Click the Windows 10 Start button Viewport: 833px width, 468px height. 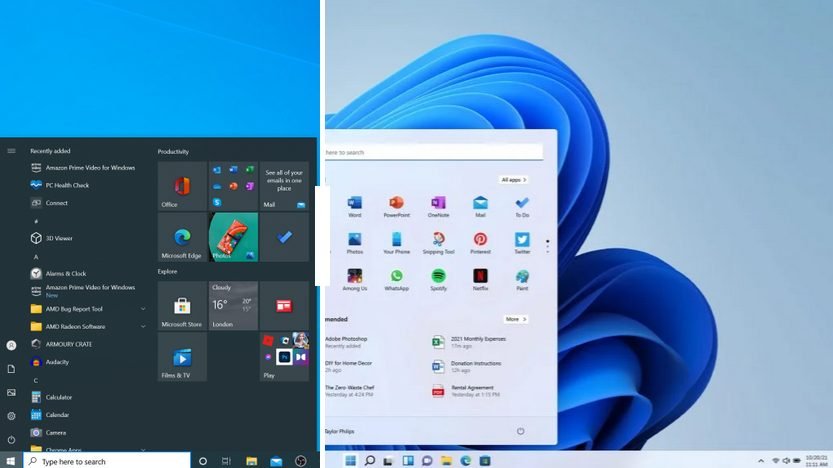[x=11, y=461]
